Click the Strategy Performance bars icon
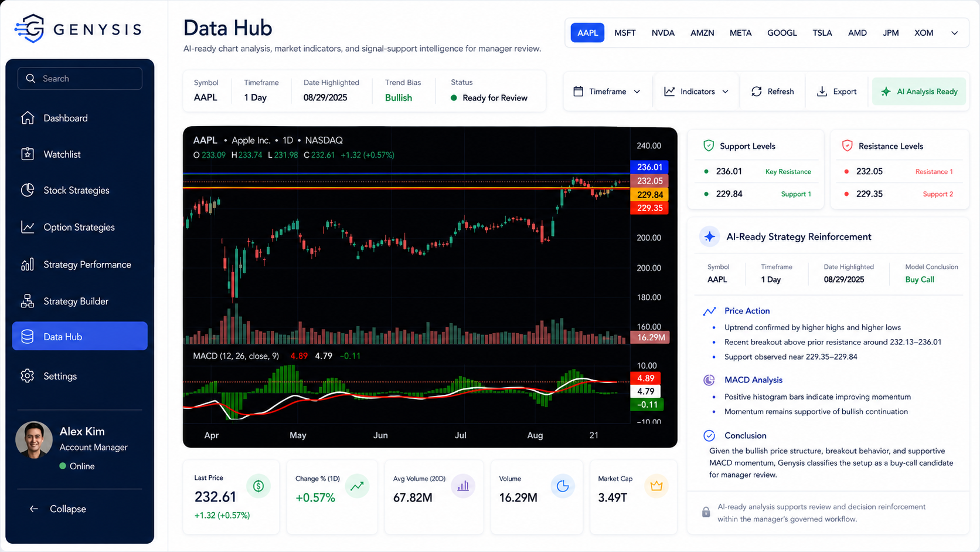980x552 pixels. coord(28,265)
